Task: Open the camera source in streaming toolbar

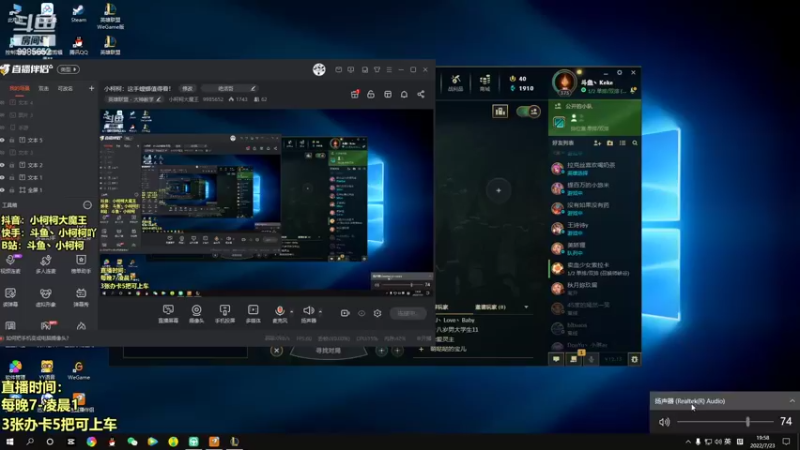Action: point(196,310)
